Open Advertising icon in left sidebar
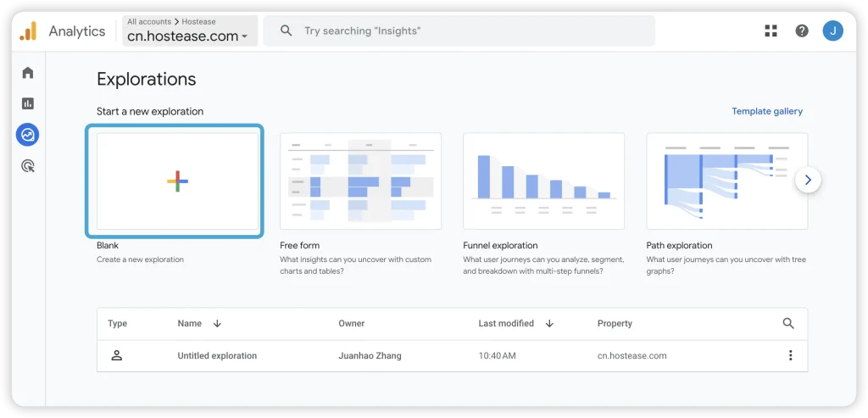 point(28,166)
